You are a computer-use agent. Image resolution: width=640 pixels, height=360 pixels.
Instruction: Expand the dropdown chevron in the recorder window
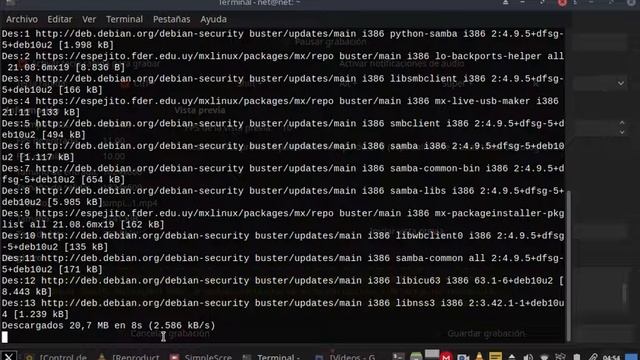621,83
